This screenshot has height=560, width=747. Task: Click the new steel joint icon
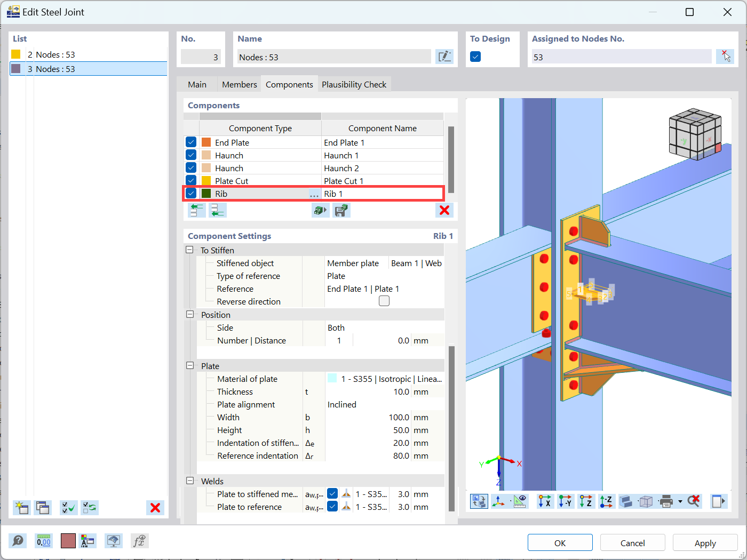click(x=21, y=508)
